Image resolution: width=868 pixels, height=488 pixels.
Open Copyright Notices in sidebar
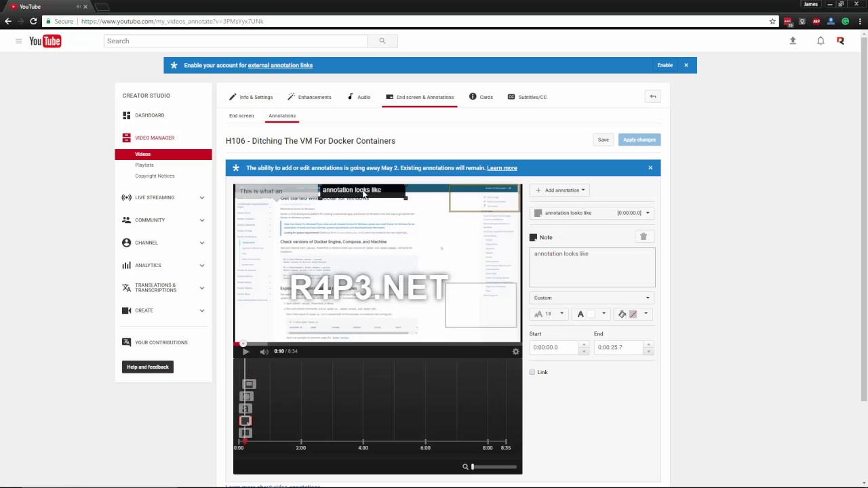(x=155, y=176)
